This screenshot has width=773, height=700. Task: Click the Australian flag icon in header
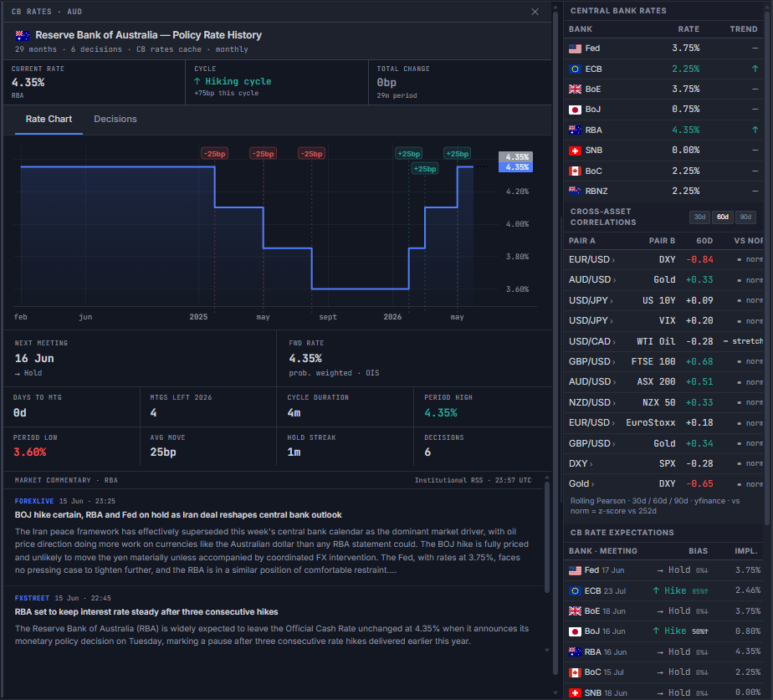[x=23, y=35]
